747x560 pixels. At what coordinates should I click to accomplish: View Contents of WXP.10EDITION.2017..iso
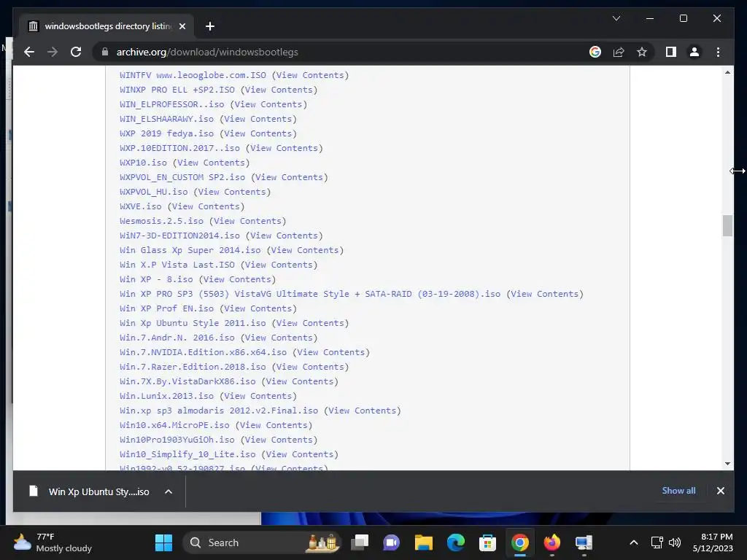pos(284,148)
